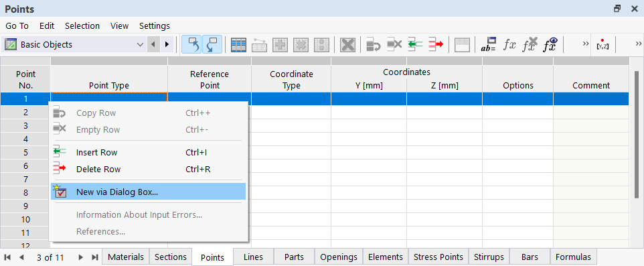
Task: Click the Coordinate Type column header
Action: pos(291,79)
